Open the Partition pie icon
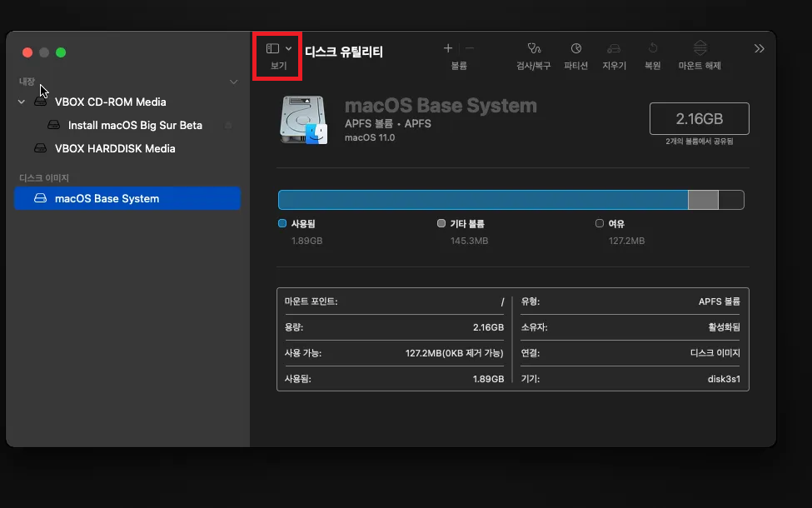 575,48
